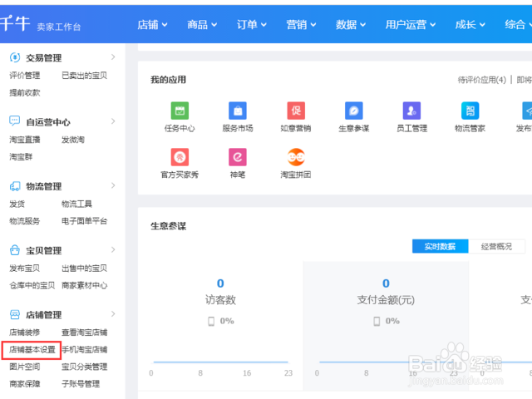Click the 自运营中心 chat bubble icon
This screenshot has width=532, height=399.
tap(15, 121)
